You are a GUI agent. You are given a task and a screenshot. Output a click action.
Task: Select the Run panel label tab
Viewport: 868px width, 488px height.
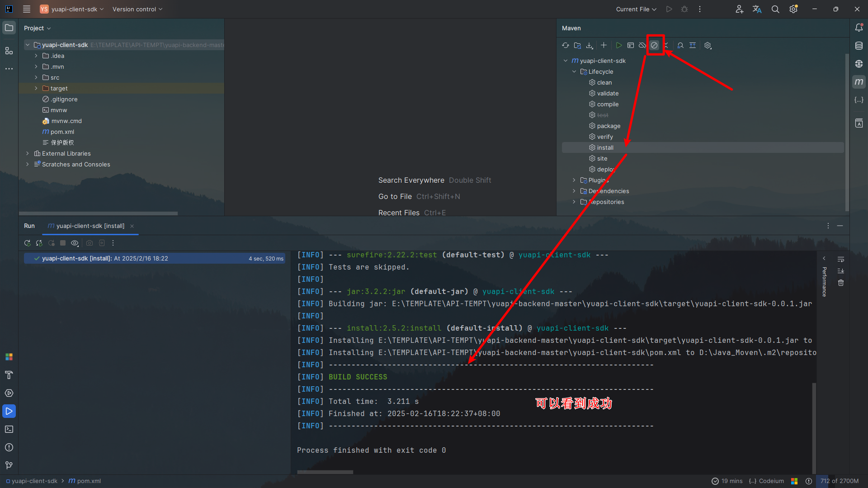pos(29,226)
